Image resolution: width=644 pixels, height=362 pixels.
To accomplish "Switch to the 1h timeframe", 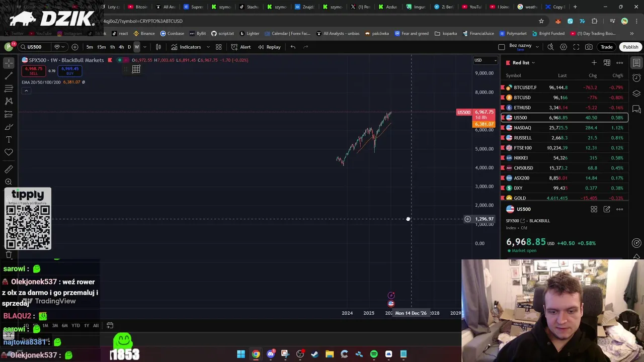I will click(x=112, y=47).
